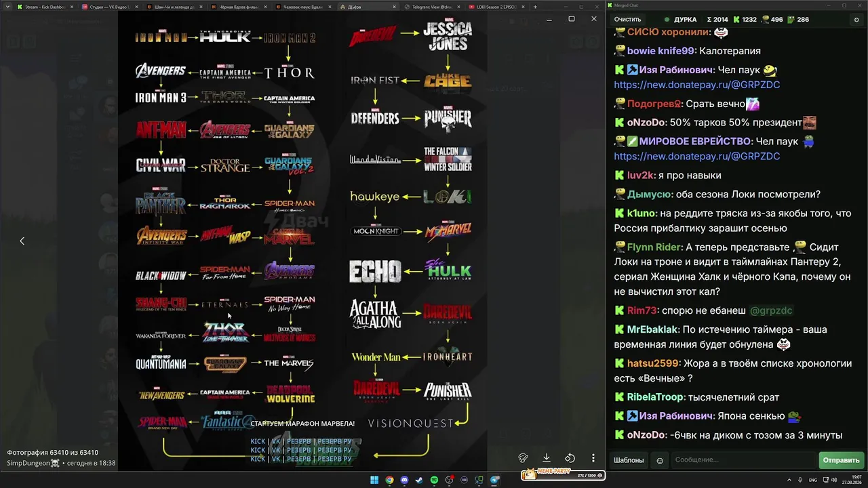The image size is (868, 488).
Task: Click the microphone tray icon
Action: click(801, 481)
